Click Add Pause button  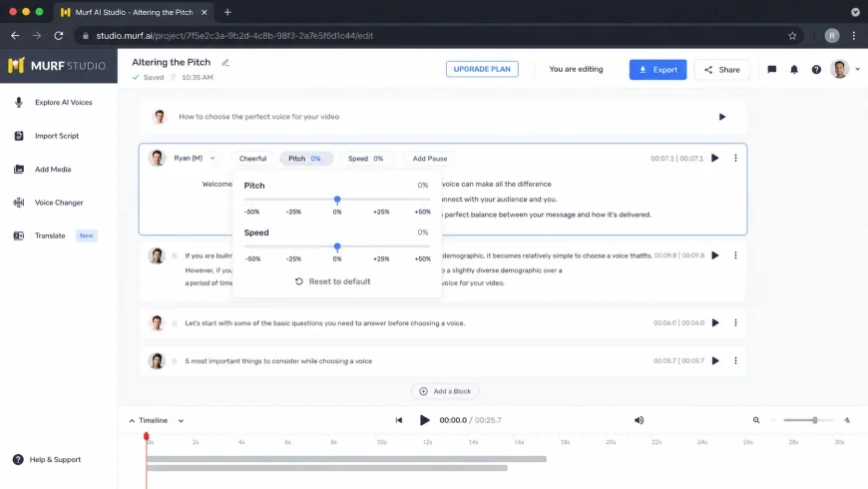(430, 159)
